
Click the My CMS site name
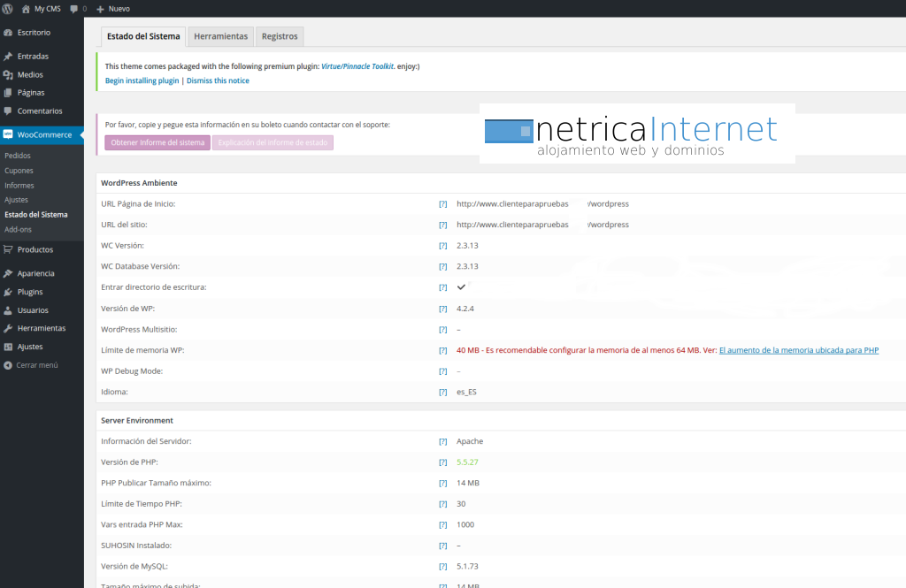tap(48, 9)
